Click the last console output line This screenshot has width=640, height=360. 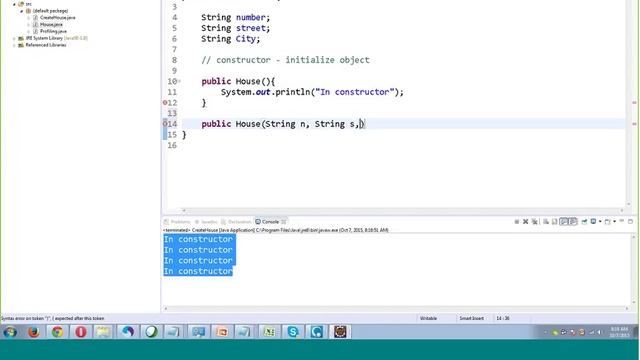click(x=198, y=271)
